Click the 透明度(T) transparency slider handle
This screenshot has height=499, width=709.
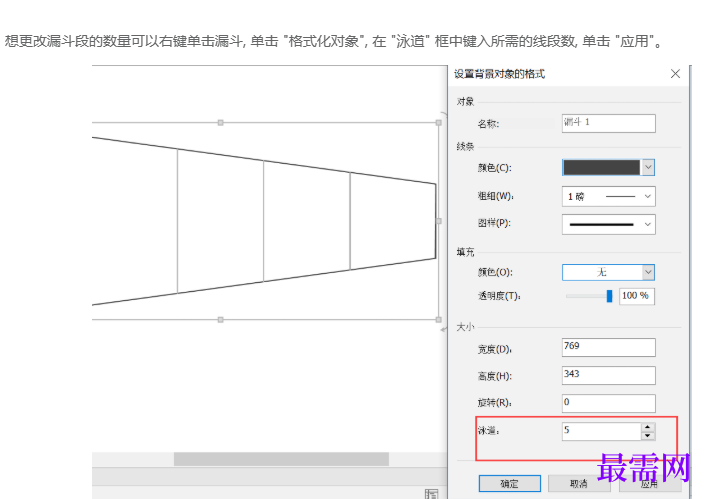[x=609, y=296]
